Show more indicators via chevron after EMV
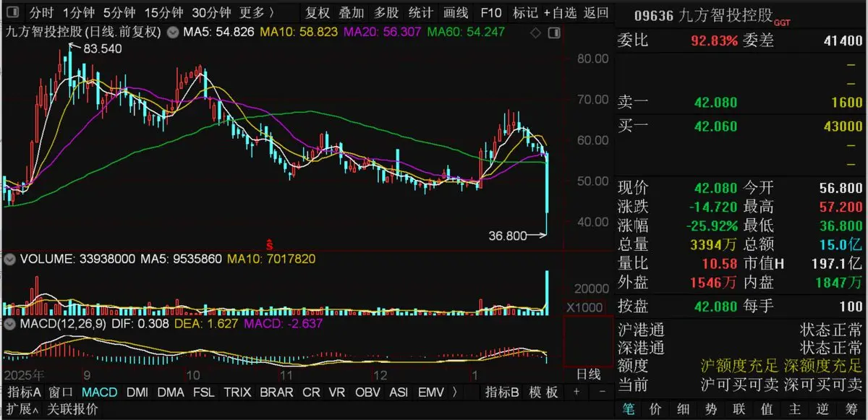Image resolution: width=868 pixels, height=420 pixels. pyautogui.click(x=454, y=392)
